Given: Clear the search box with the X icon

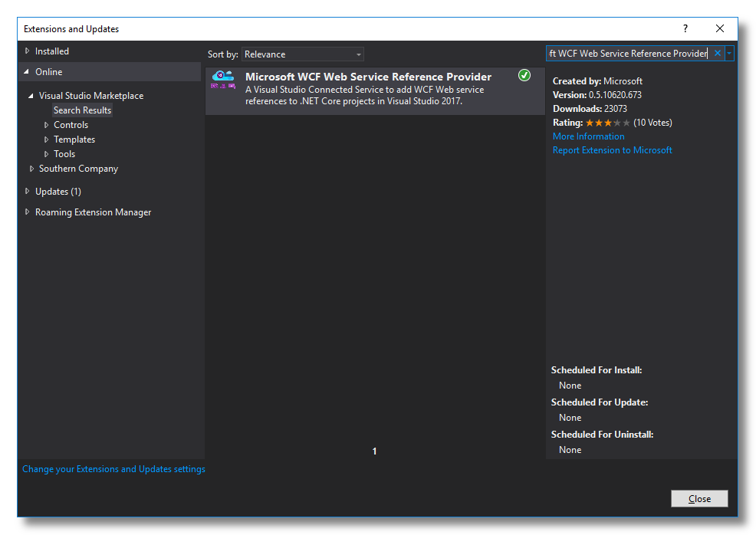Looking at the screenshot, I should point(718,54).
